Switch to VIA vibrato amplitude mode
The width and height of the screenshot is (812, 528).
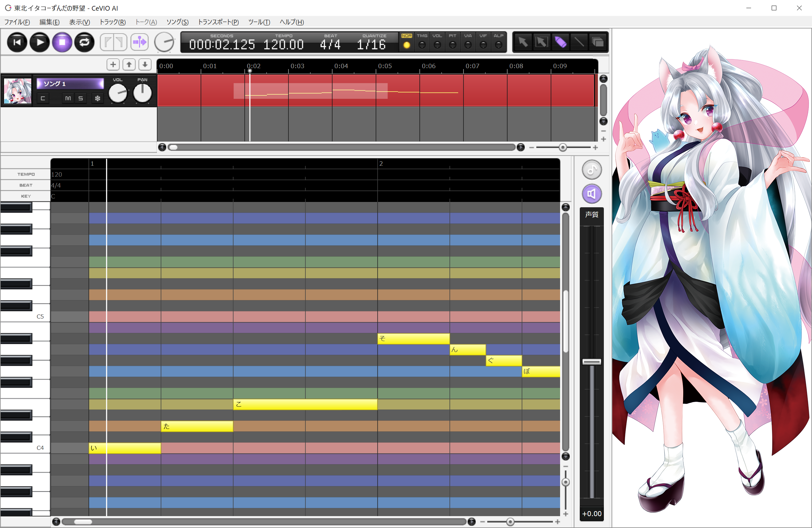click(x=468, y=42)
